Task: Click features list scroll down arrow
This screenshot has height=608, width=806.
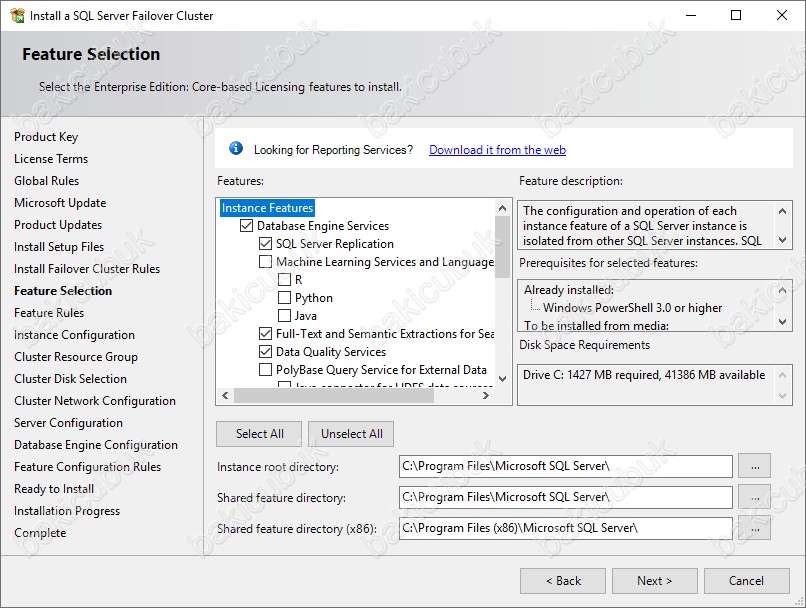Action: (502, 379)
